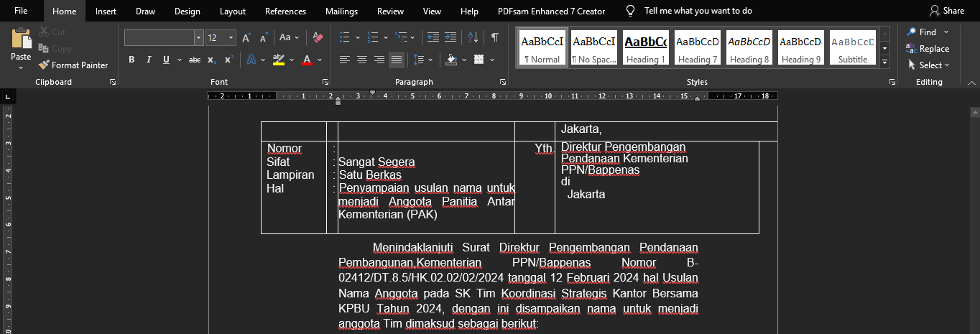The image size is (980, 334).
Task: Click Share button text
Action: tap(953, 11)
